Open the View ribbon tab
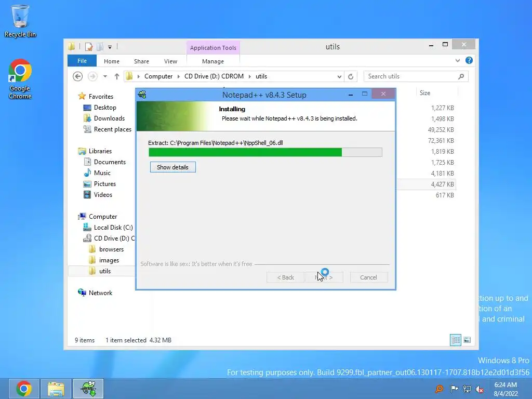 pos(170,61)
